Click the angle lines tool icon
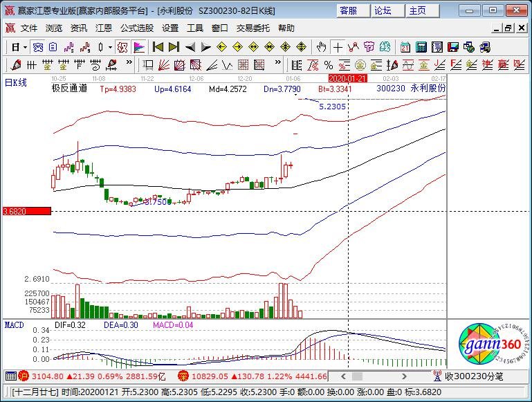 [212, 64]
